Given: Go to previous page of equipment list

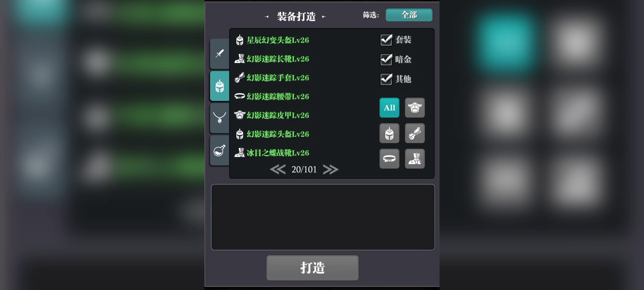Looking at the screenshot, I should coord(278,169).
